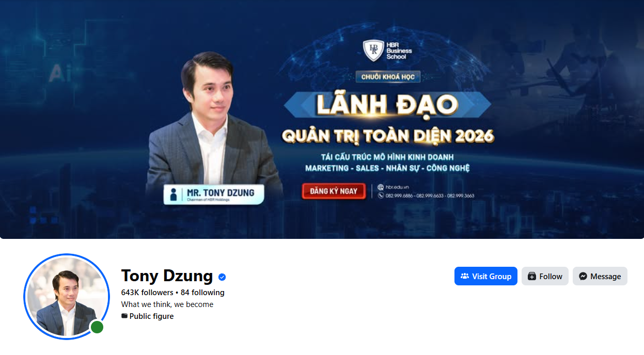Follow the Tony Dzung page
644x355 pixels.
coord(545,276)
